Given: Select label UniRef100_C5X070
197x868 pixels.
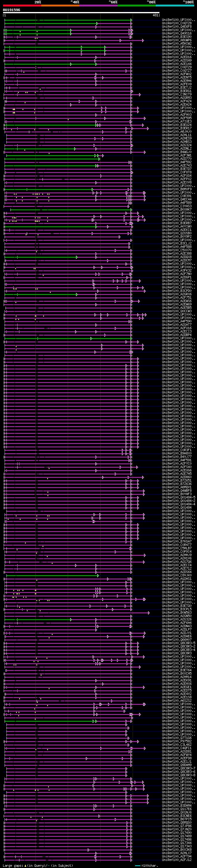Looking at the screenshot, I should point(177,250).
